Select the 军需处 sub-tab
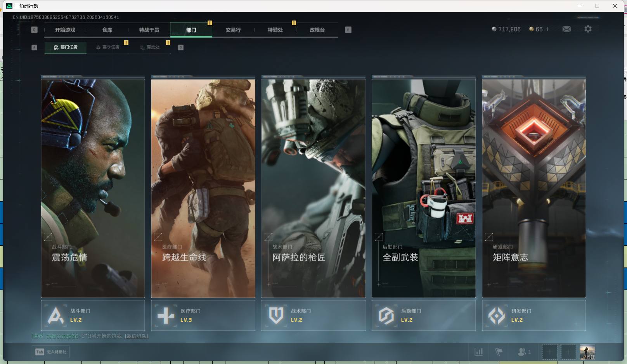Viewport: 627px width, 364px height. [150, 47]
